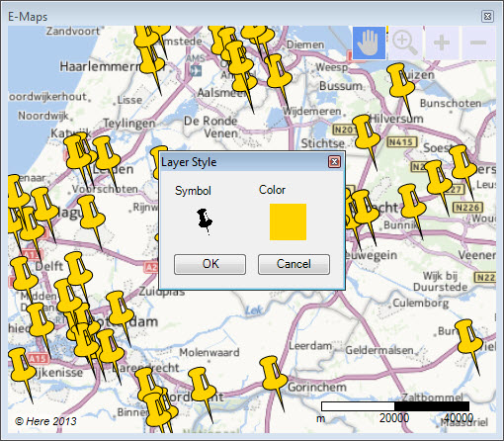Click the AMS airport icon
Viewport: 504px width, 441px height.
point(196,70)
